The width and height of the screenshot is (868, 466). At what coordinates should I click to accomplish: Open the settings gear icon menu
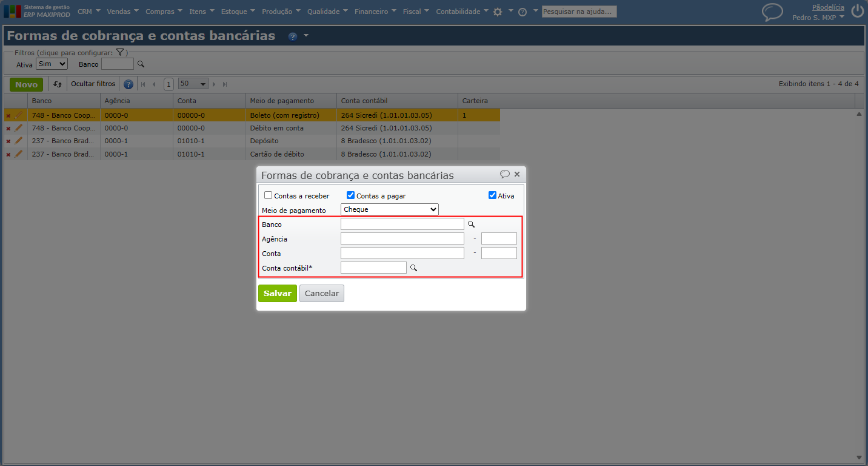498,12
